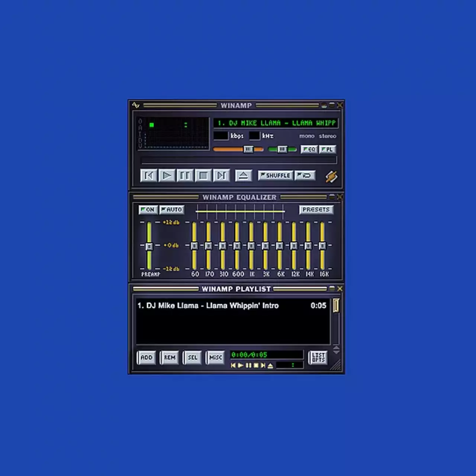Click the equalizer curve graph display

click(x=240, y=212)
